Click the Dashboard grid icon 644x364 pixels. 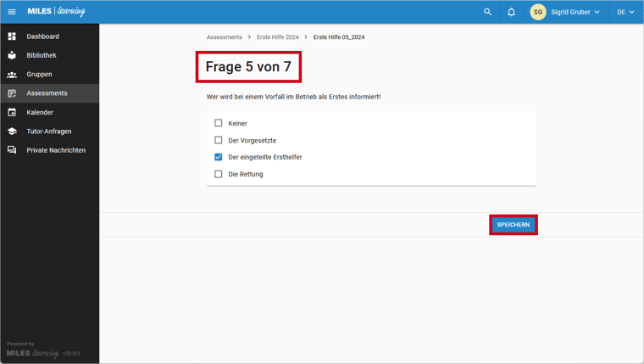12,36
